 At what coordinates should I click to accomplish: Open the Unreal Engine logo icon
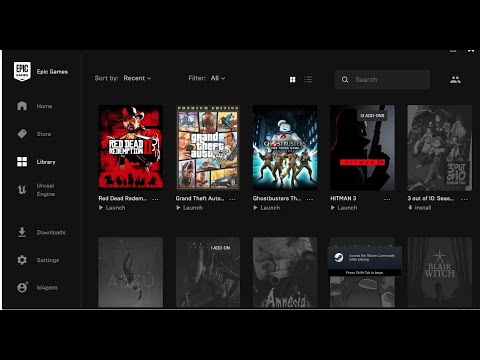(x=22, y=190)
